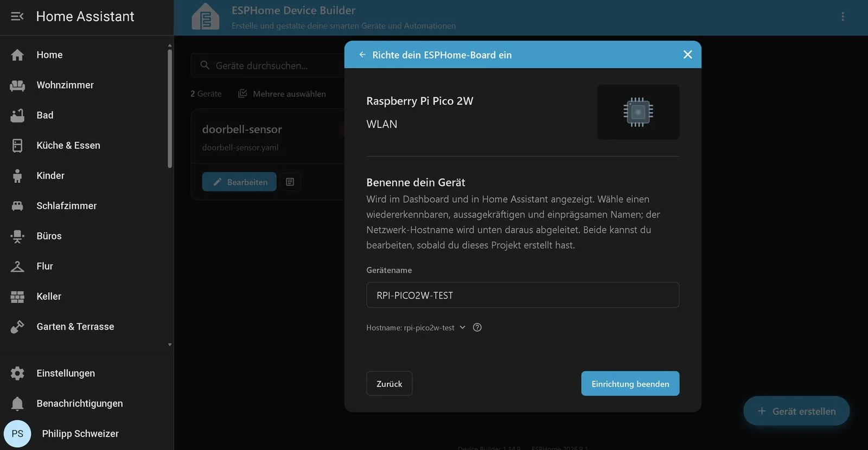
Task: Open Büros office chair icon
Action: coord(17,236)
